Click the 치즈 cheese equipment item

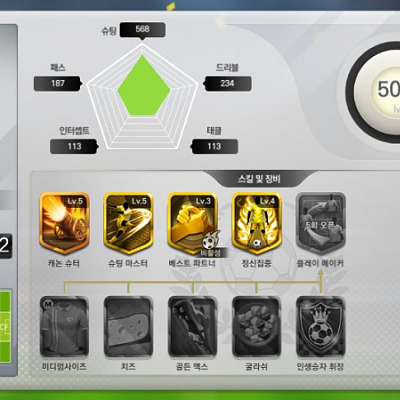128,326
